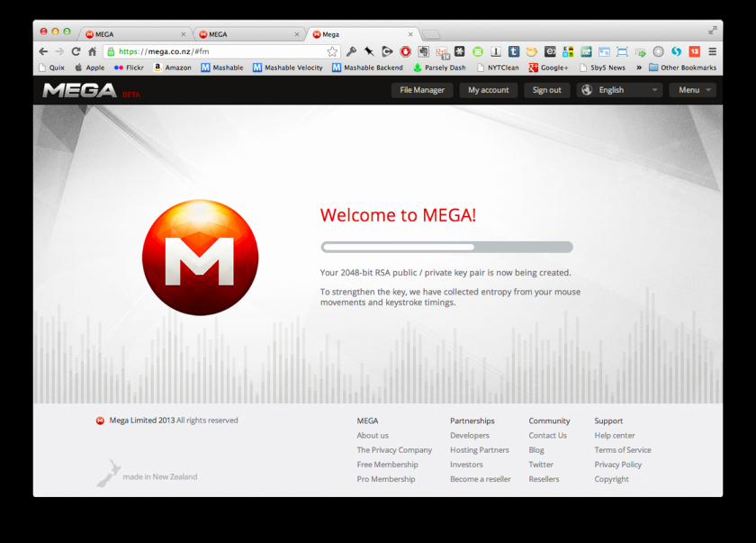Click the black asterisk extension icon
The image size is (756, 543).
[x=460, y=51]
